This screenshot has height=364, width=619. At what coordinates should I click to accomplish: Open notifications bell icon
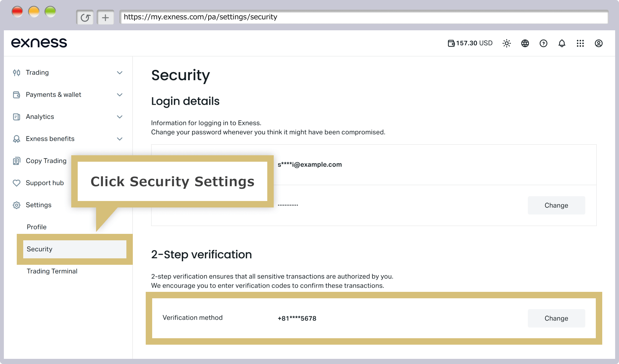(562, 43)
